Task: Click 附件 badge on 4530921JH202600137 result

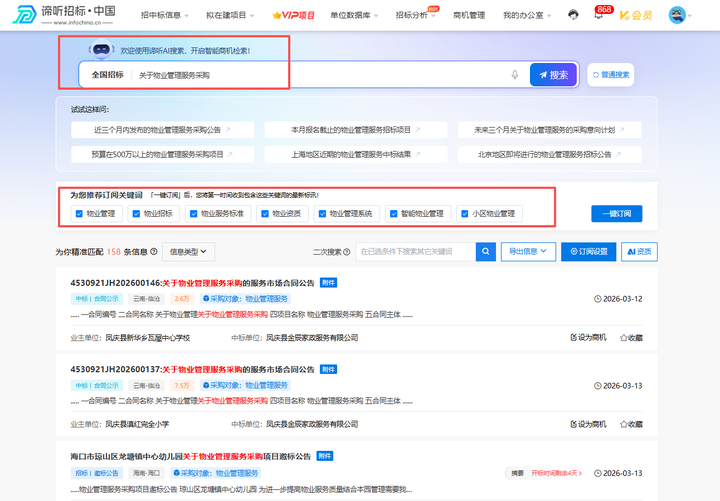Action: [x=328, y=369]
